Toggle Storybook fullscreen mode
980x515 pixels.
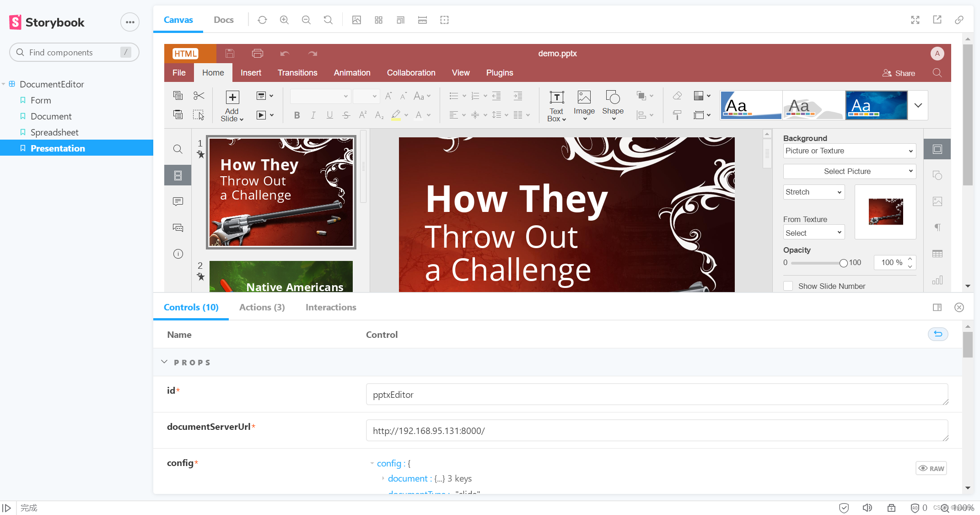pos(915,20)
